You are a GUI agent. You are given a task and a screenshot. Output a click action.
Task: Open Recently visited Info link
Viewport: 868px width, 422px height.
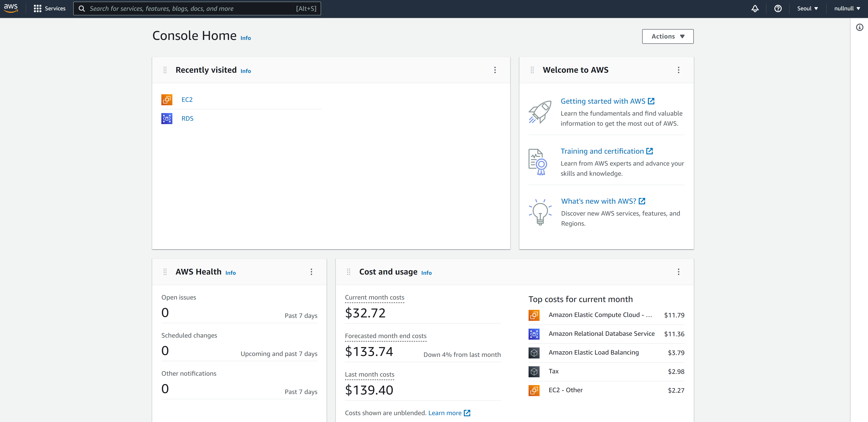point(246,71)
